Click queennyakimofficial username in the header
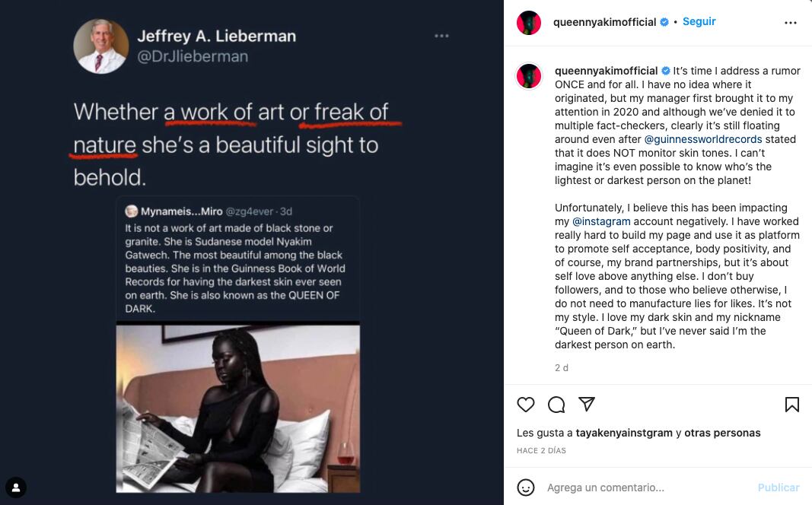Viewport: 812px width, 505px height. tap(604, 23)
